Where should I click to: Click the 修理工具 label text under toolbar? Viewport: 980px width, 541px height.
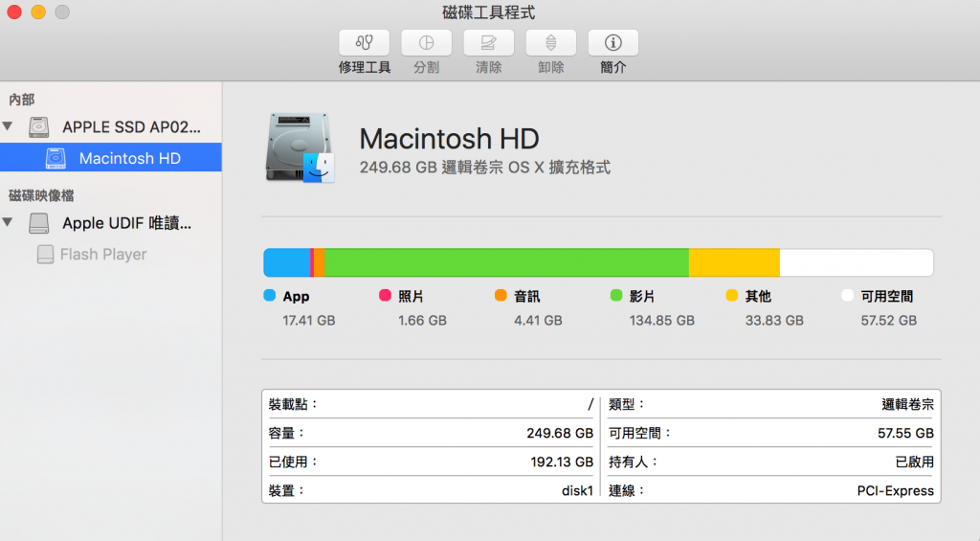click(x=364, y=68)
